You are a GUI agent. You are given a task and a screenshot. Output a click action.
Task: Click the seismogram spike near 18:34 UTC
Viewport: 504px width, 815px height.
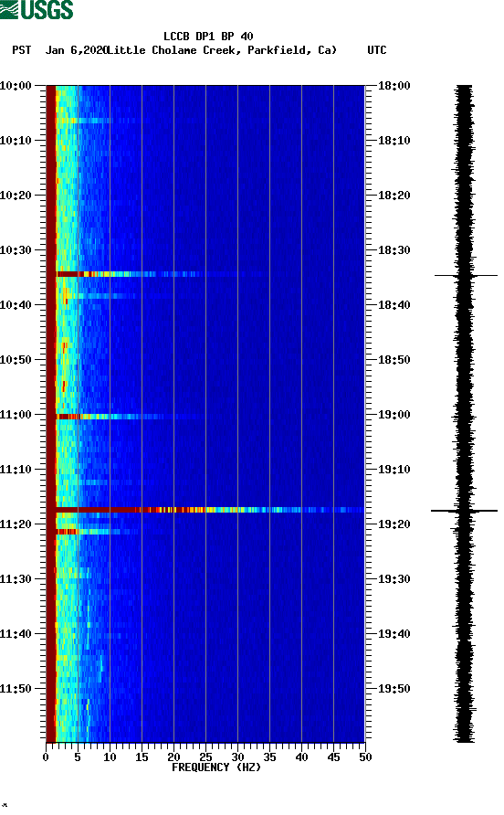466,275
